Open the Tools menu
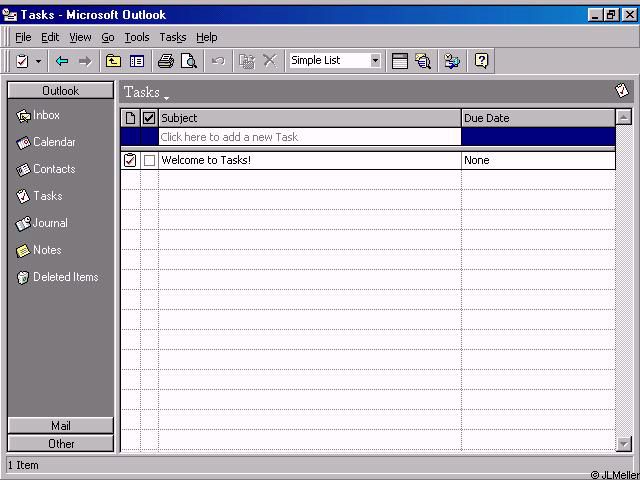 tap(137, 38)
